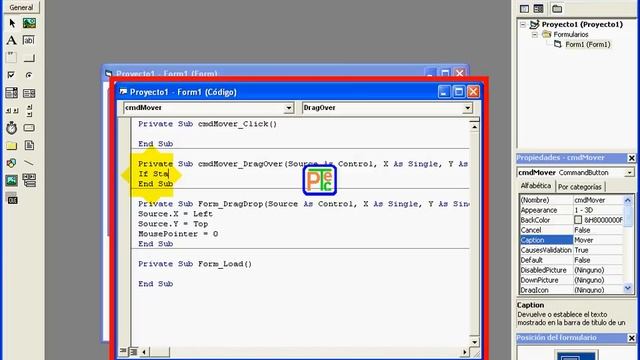Screen dimensions: 640x360
Task: Select the Cancel property row
Action: coord(571,230)
